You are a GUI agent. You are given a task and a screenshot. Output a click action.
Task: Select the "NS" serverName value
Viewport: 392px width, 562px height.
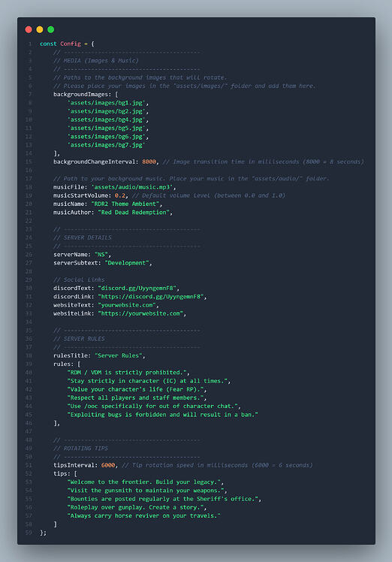(101, 255)
